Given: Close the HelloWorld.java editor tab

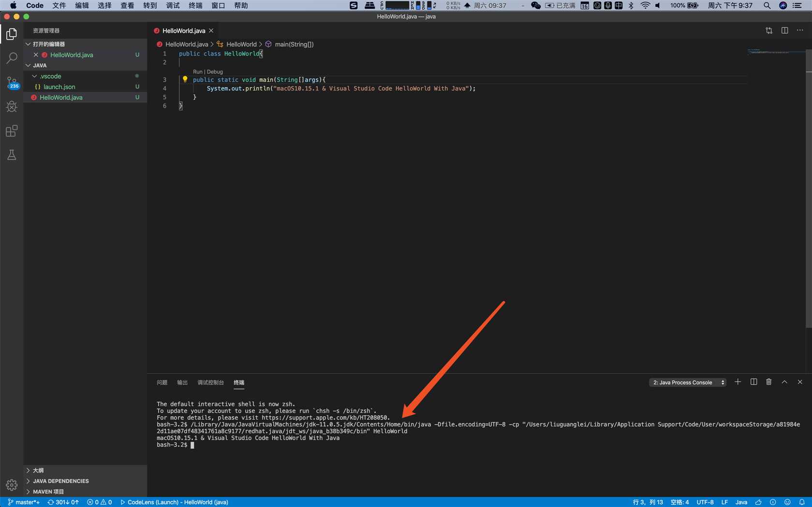Looking at the screenshot, I should (211, 30).
